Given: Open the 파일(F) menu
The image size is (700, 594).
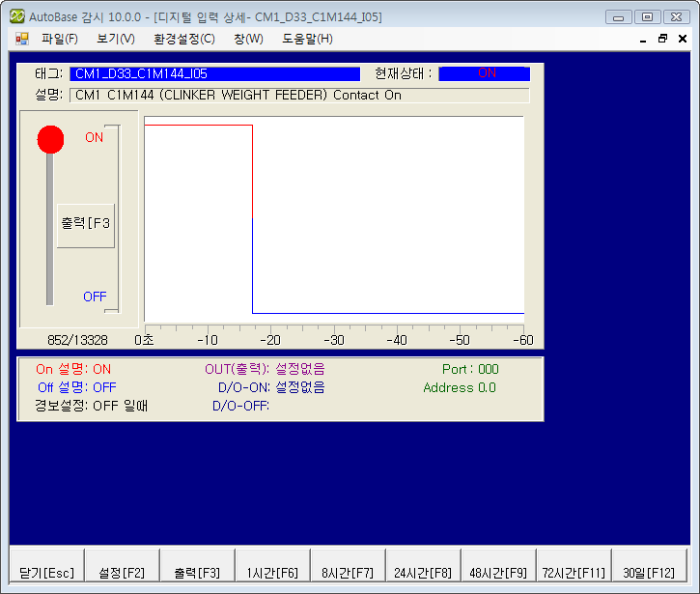Looking at the screenshot, I should point(59,39).
